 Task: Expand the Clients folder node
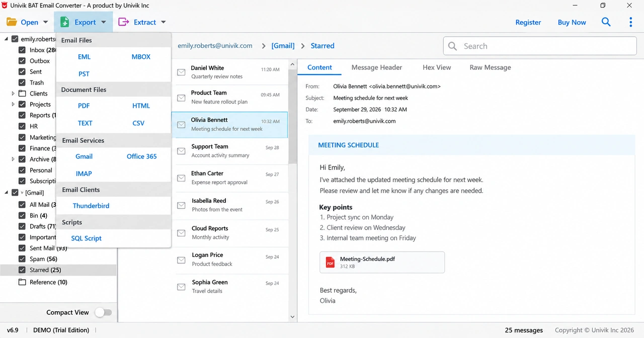(13, 94)
